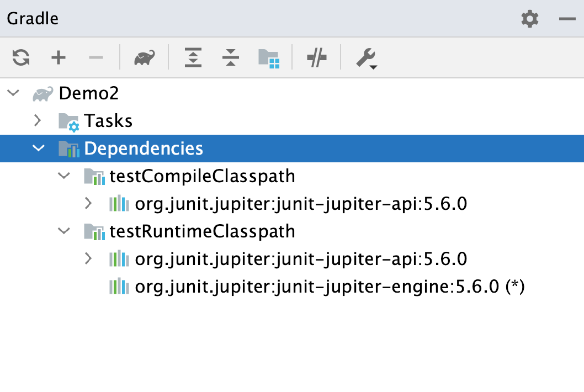Expand the Tasks node
Viewport: 584px width, 392px height.
[x=38, y=120]
